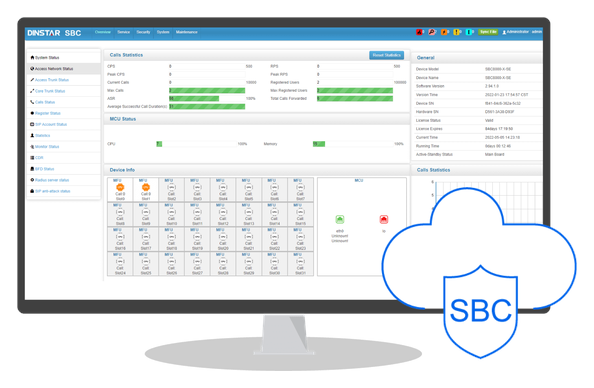Image resolution: width=594 pixels, height=388 pixels.
Task: Click the green Sync File button
Action: [488, 32]
